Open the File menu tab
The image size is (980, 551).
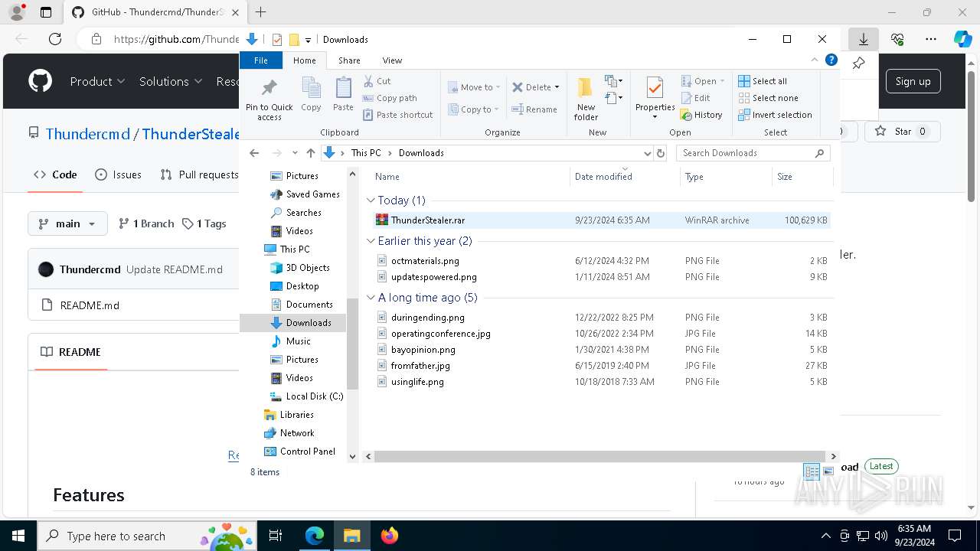point(261,60)
